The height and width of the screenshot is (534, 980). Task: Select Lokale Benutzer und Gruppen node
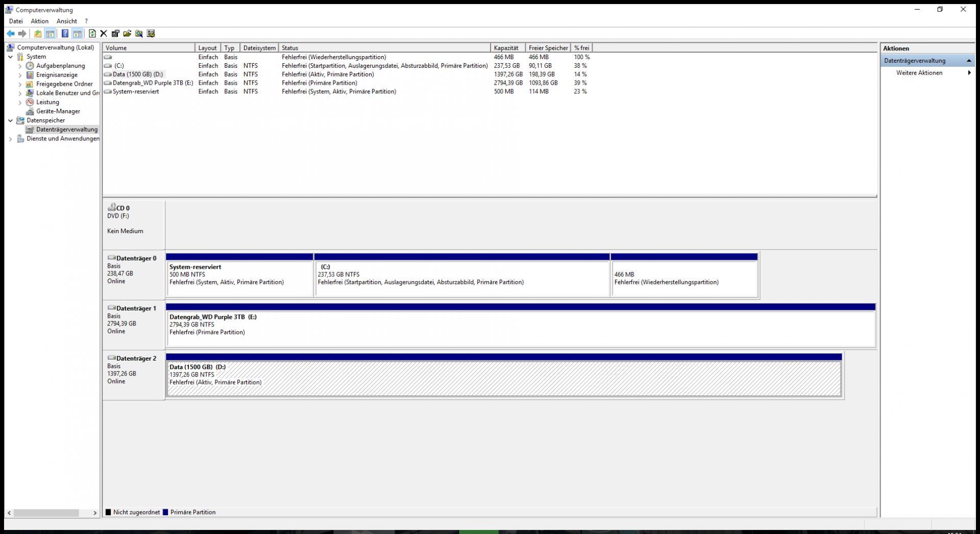point(67,93)
